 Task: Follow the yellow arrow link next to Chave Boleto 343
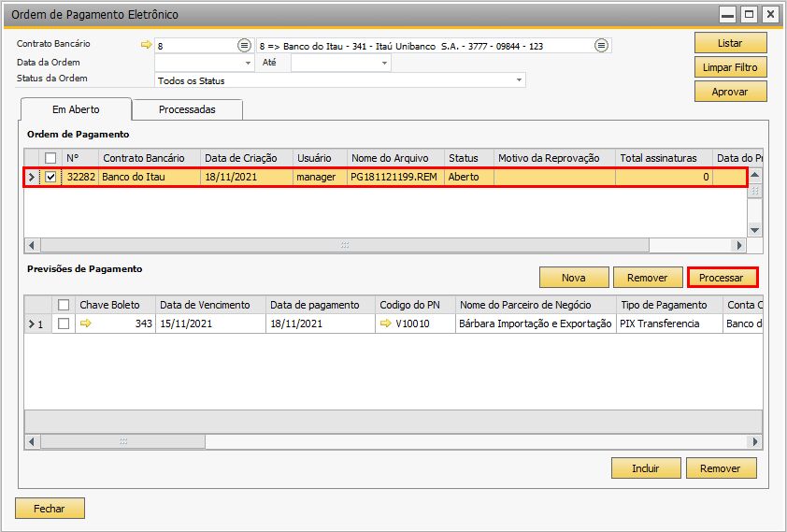click(x=86, y=324)
